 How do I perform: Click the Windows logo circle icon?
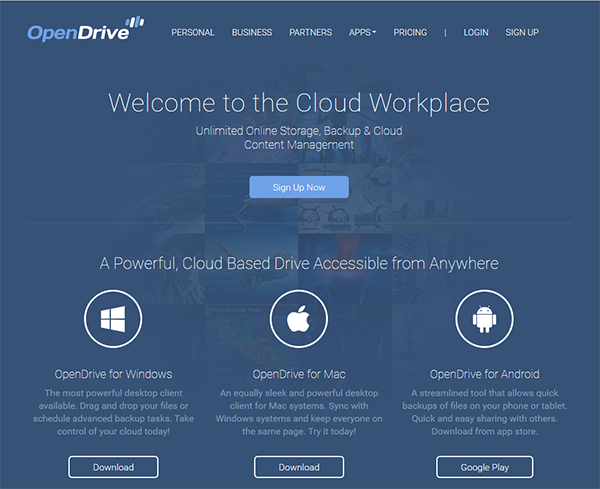point(113,319)
